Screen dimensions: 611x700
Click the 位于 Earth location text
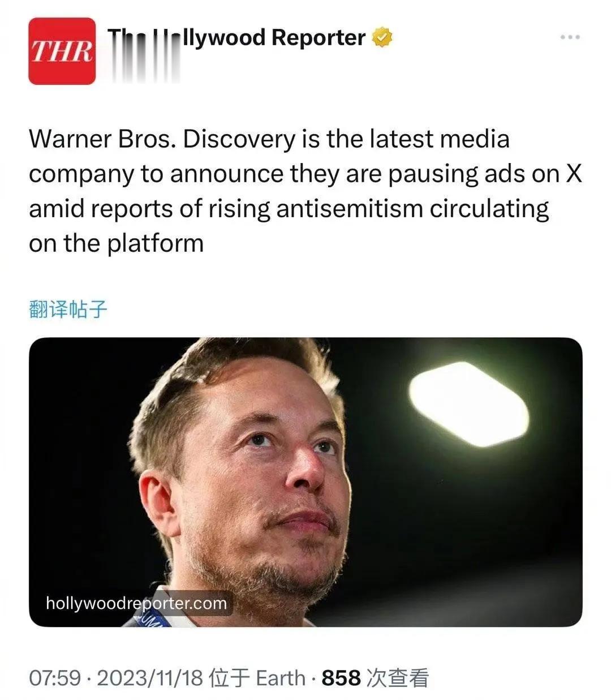pyautogui.click(x=257, y=677)
